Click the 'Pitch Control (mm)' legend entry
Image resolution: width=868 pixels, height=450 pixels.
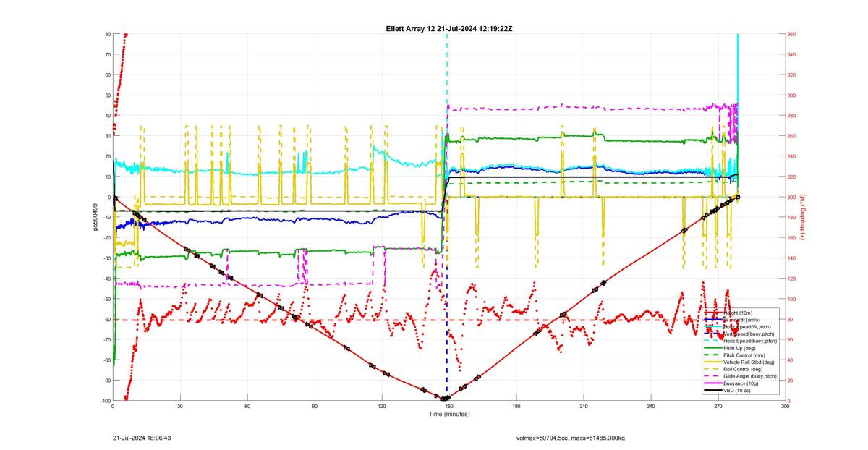click(x=744, y=355)
